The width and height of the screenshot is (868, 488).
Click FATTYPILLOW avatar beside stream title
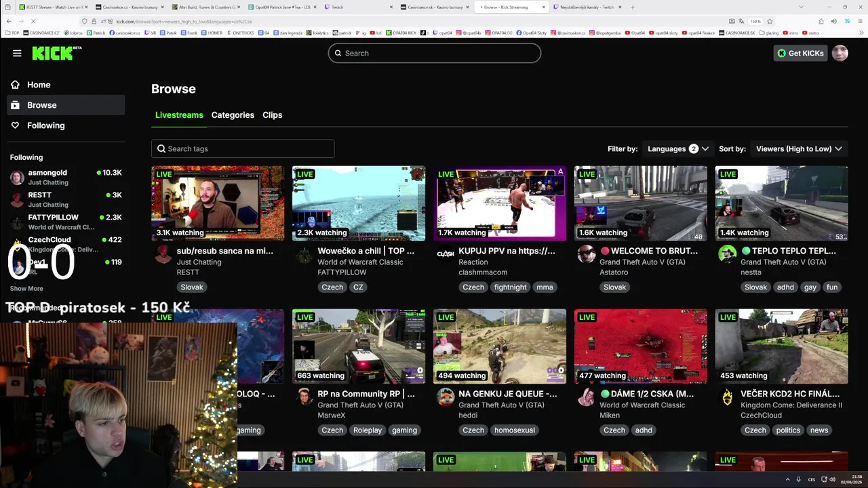[304, 254]
